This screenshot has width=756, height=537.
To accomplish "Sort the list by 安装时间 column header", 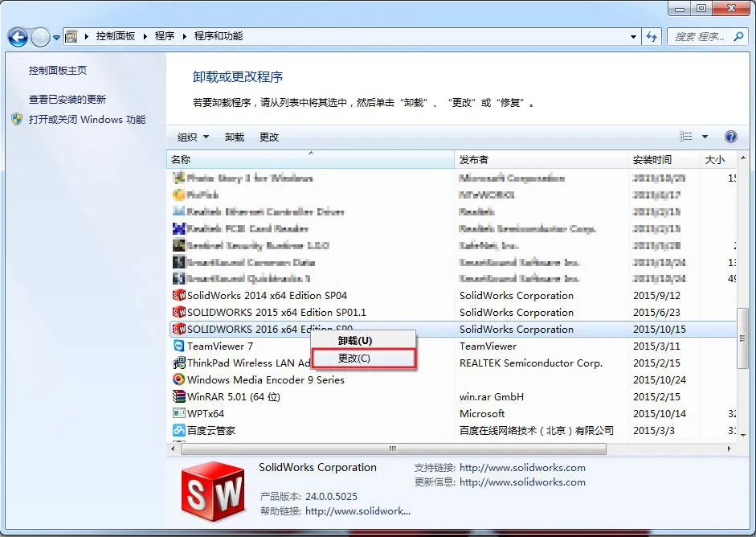I will point(664,160).
